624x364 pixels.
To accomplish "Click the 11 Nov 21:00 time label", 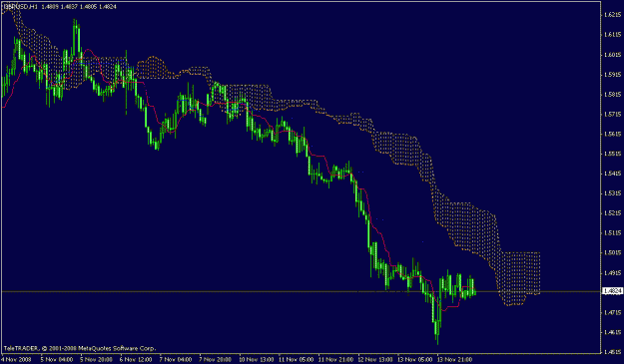I will pos(336,359).
